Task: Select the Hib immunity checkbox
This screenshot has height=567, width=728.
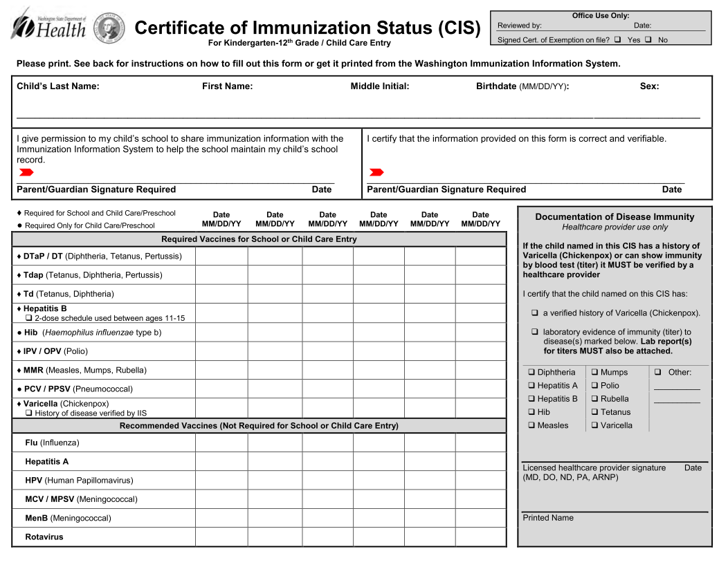Action: click(531, 411)
